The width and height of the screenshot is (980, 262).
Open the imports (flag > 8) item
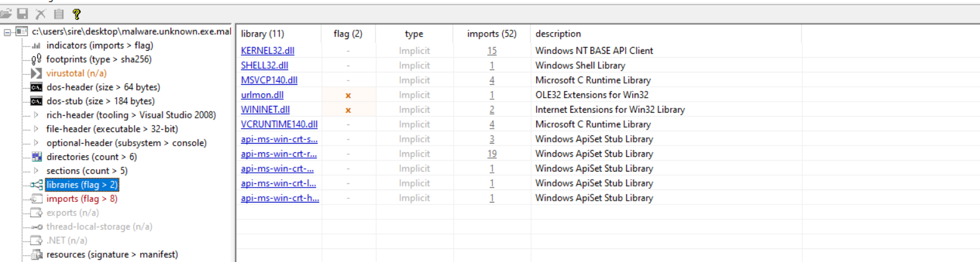[x=82, y=199]
